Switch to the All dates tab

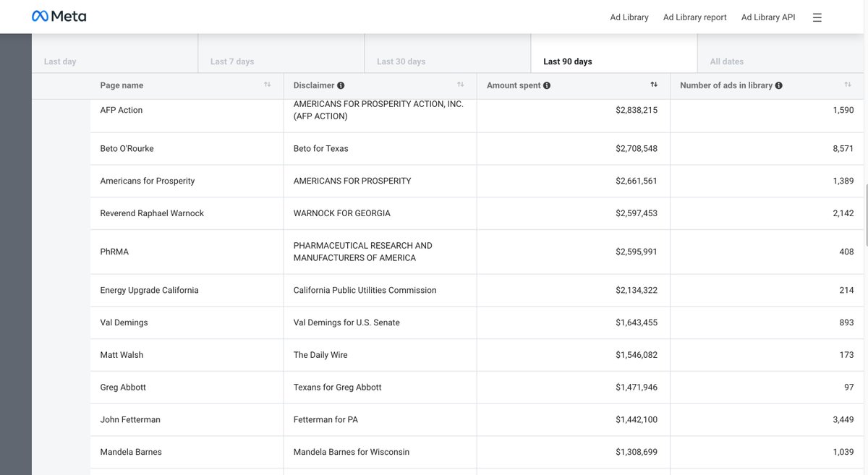pyautogui.click(x=780, y=54)
